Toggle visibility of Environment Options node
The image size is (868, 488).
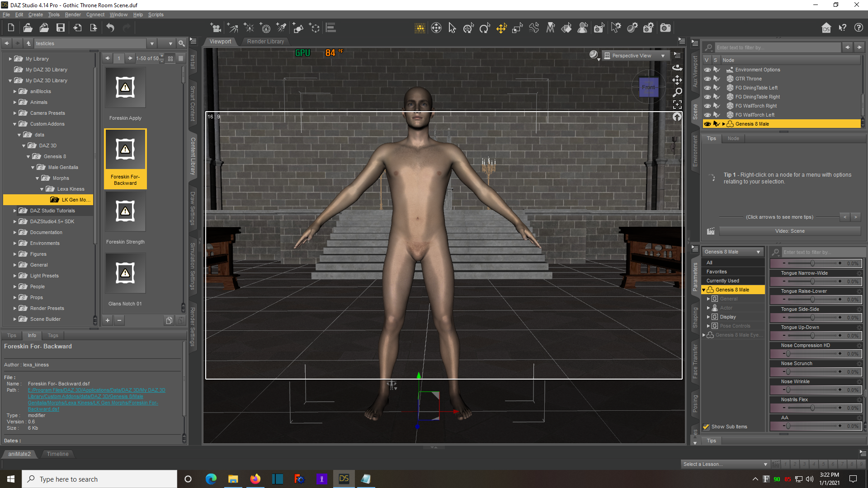tap(708, 70)
